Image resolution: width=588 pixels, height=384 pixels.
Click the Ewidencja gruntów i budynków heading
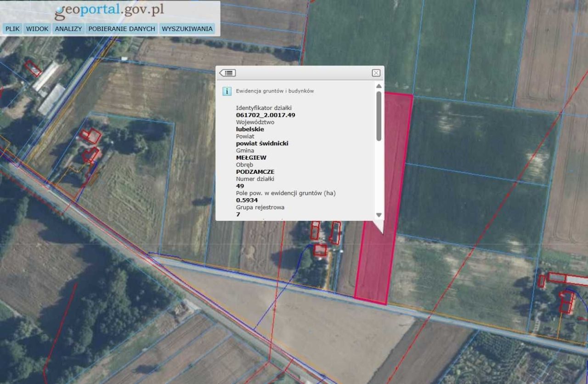coord(275,91)
